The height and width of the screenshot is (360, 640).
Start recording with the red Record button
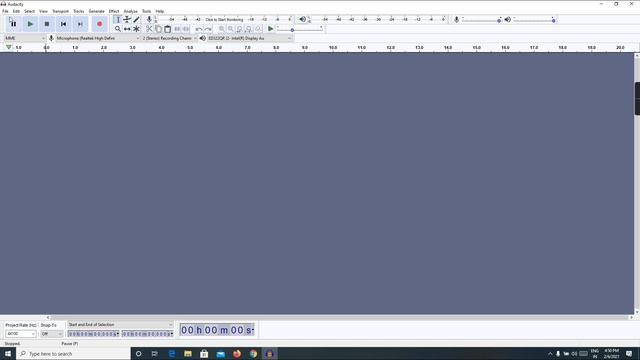[100, 24]
